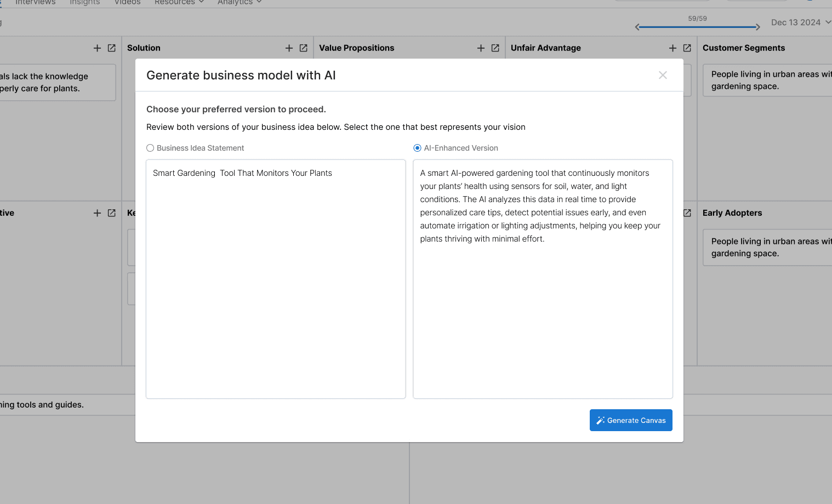
Task: Go to previous version with left timeline arrow
Action: (x=637, y=27)
